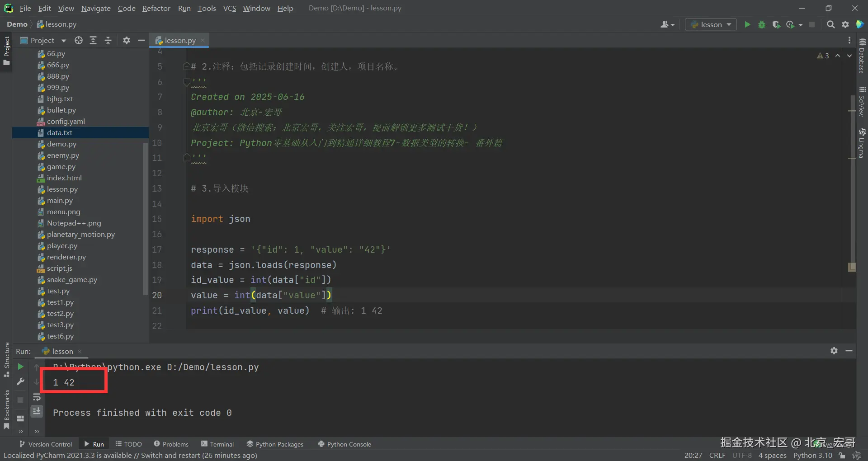
Task: Collapse the comment fold at line 5
Action: (x=187, y=66)
